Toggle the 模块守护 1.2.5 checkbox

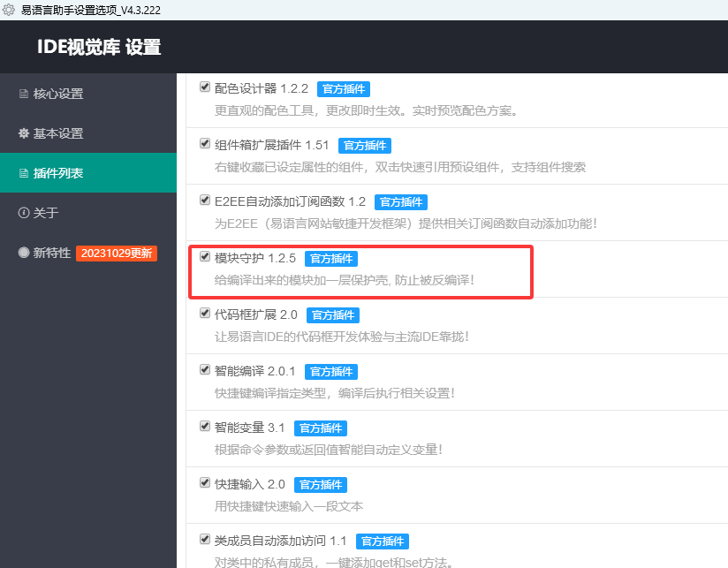[205, 257]
